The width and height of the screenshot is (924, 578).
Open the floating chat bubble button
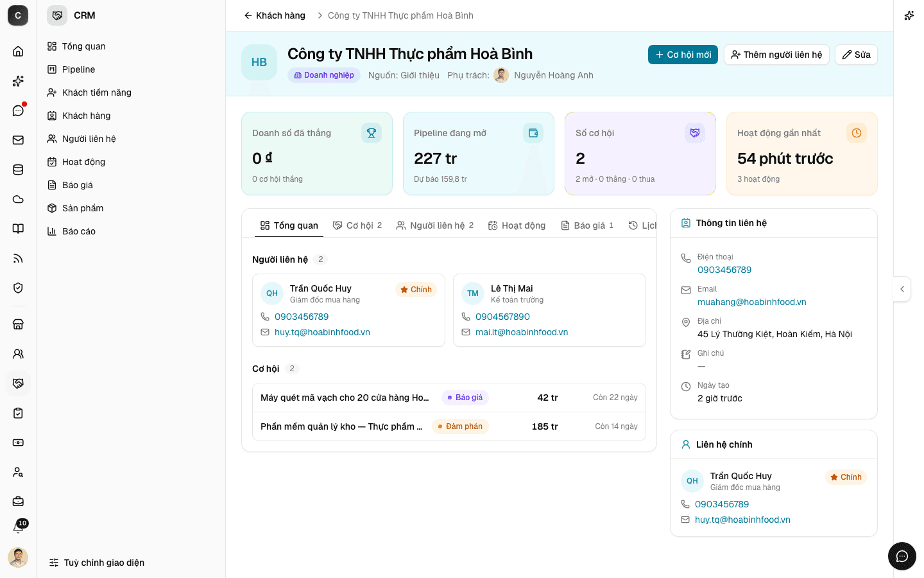(x=902, y=556)
